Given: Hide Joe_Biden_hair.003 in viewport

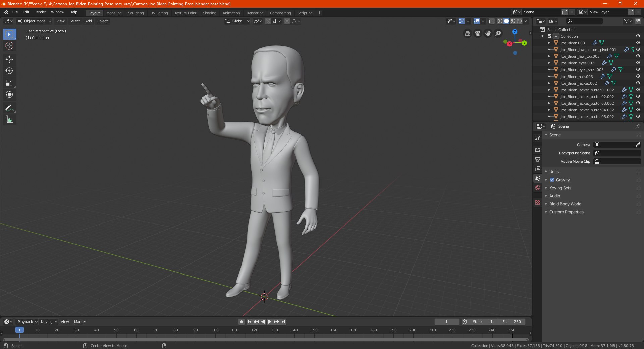Looking at the screenshot, I should click(638, 76).
